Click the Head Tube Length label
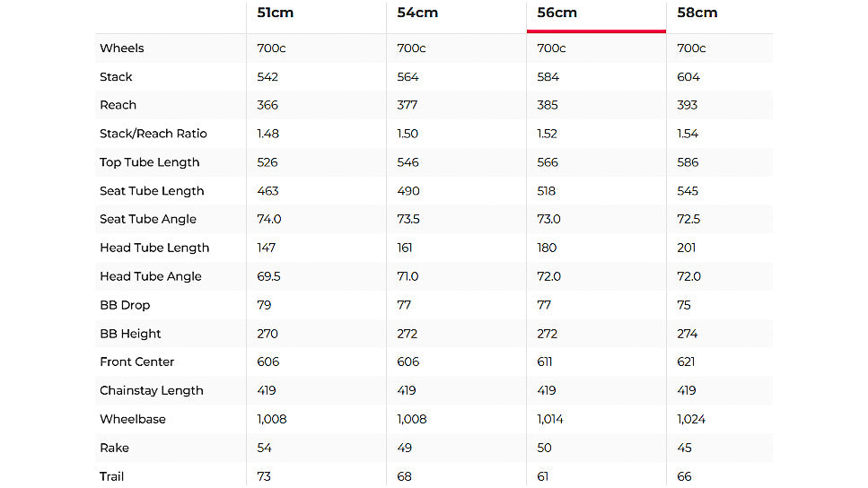This screenshot has height=488, width=868. (x=154, y=248)
